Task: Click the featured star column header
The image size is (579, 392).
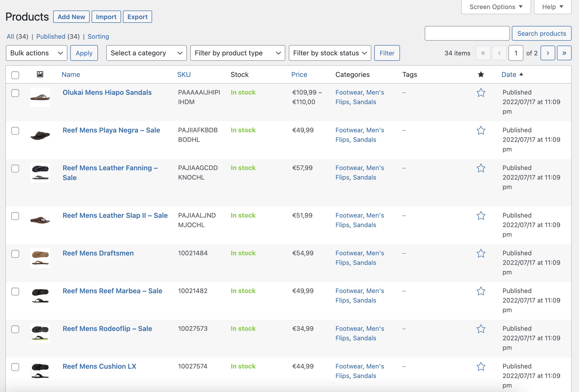Action: tap(481, 74)
